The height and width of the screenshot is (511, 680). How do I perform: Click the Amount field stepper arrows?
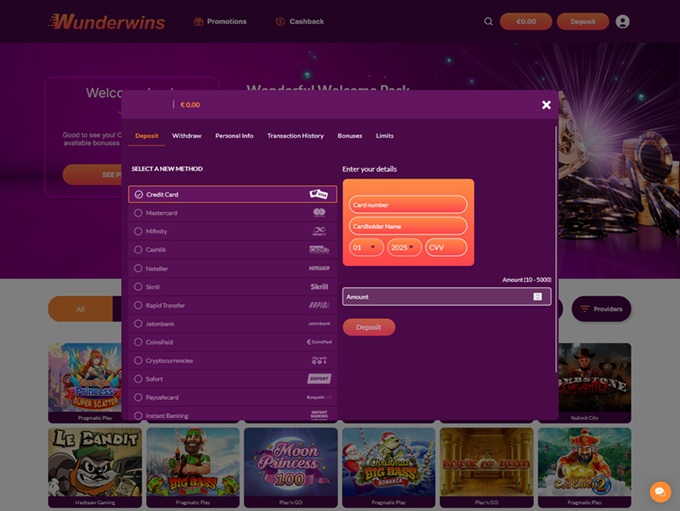537,297
